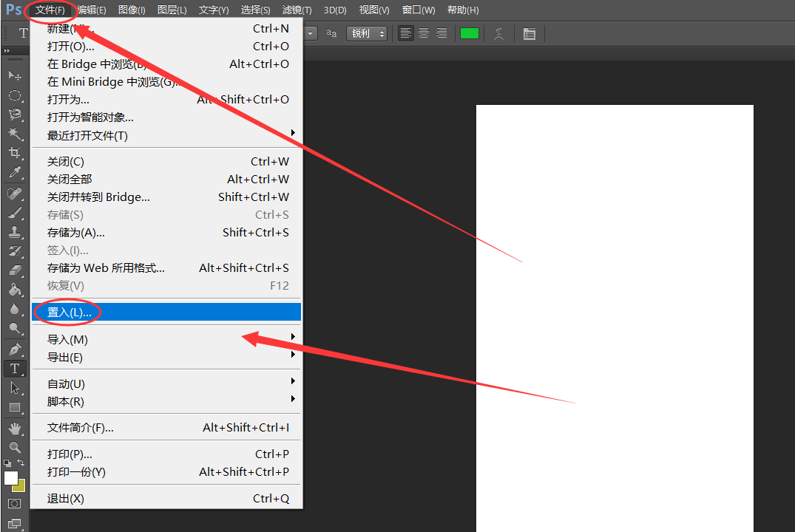This screenshot has width=795, height=532.
Task: Open the font size dropdown arrow
Action: [x=311, y=33]
